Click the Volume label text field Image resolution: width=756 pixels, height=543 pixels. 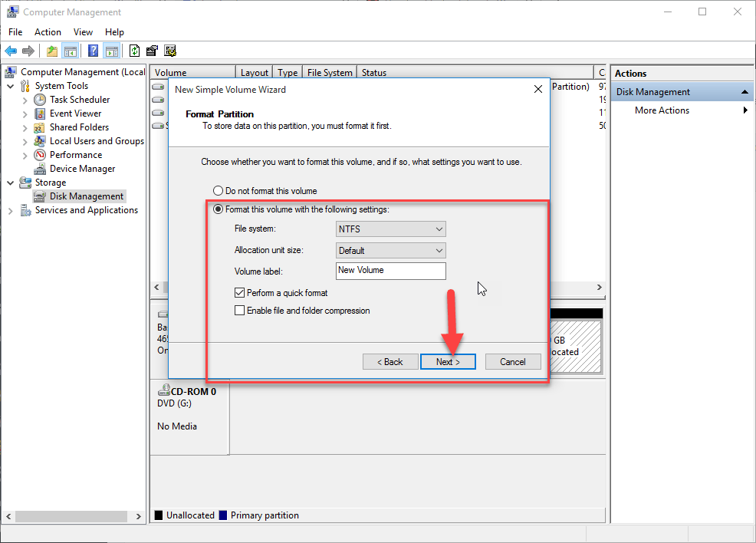point(391,271)
